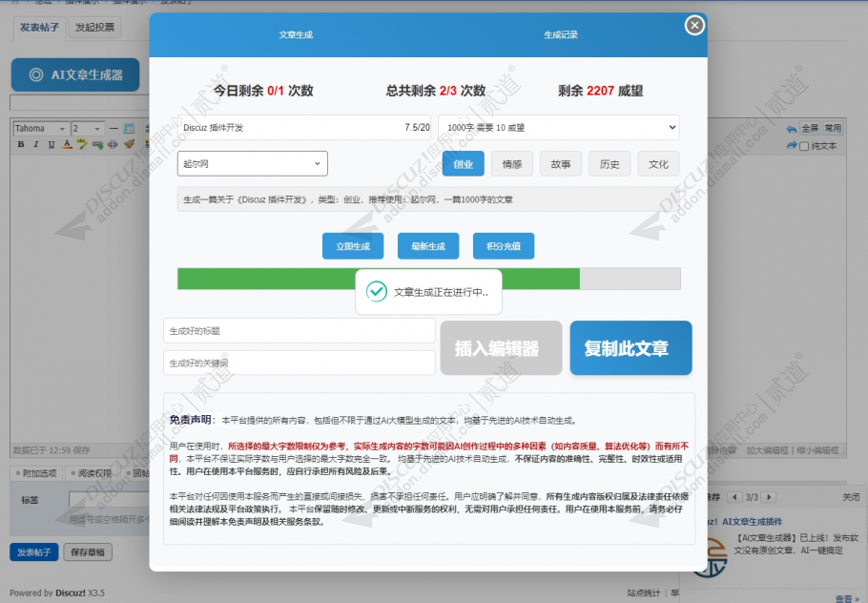Click the green check status icon in toast

(x=377, y=291)
